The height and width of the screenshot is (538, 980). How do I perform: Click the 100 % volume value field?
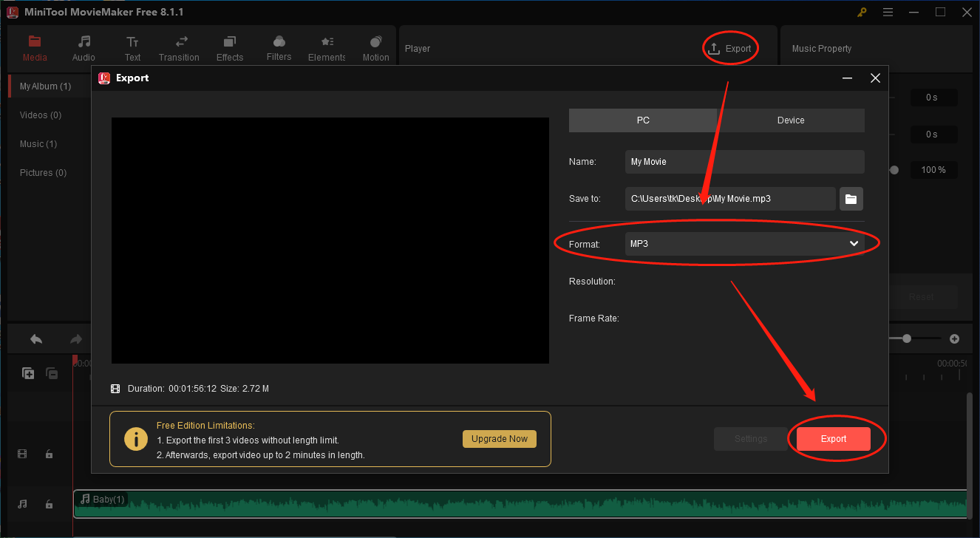(933, 170)
